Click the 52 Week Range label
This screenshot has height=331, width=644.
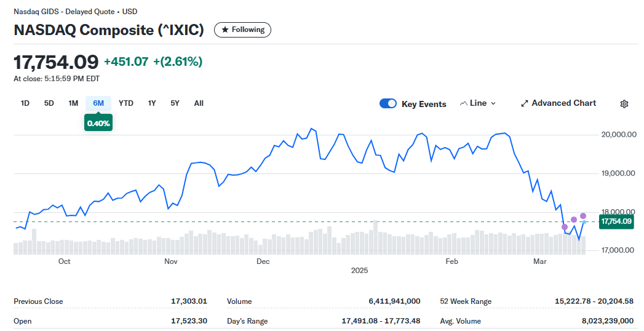pyautogui.click(x=466, y=301)
